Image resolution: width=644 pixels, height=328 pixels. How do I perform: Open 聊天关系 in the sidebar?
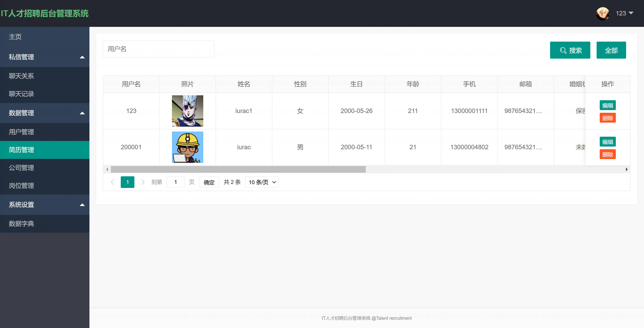pos(45,76)
